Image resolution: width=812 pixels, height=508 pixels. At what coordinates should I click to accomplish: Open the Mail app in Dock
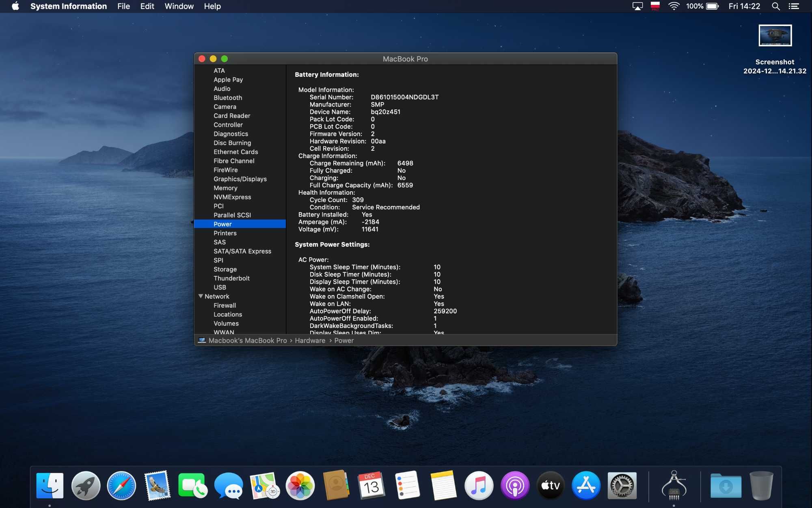coord(157,486)
